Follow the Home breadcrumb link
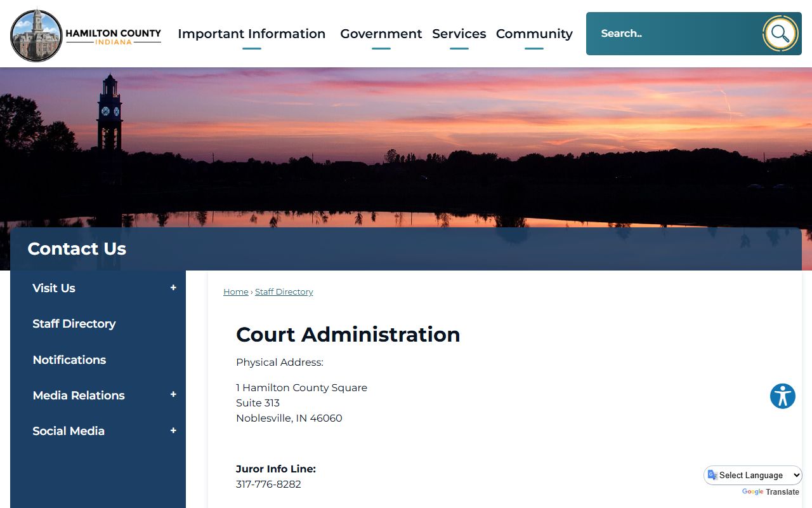 click(x=236, y=292)
